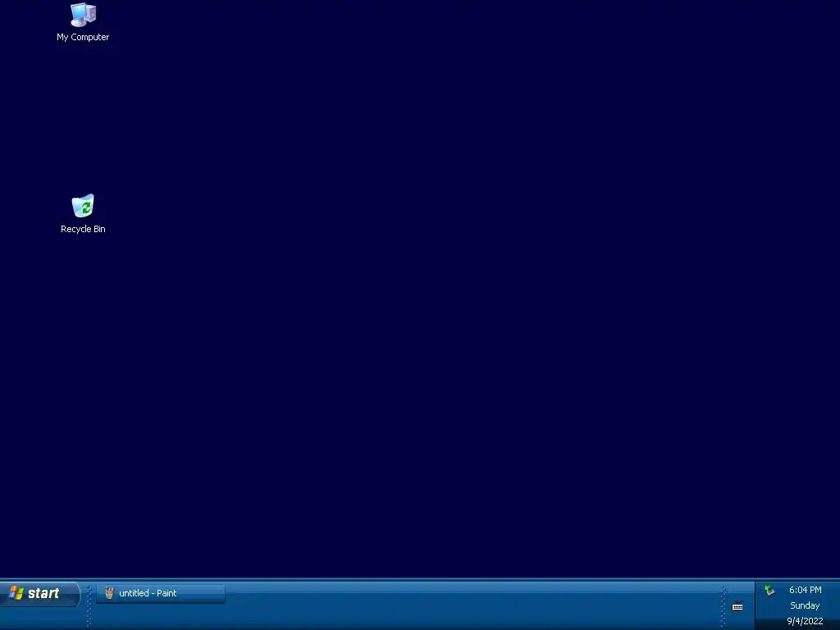840x630 pixels.
Task: Click the Recycle Bin label text
Action: click(83, 229)
